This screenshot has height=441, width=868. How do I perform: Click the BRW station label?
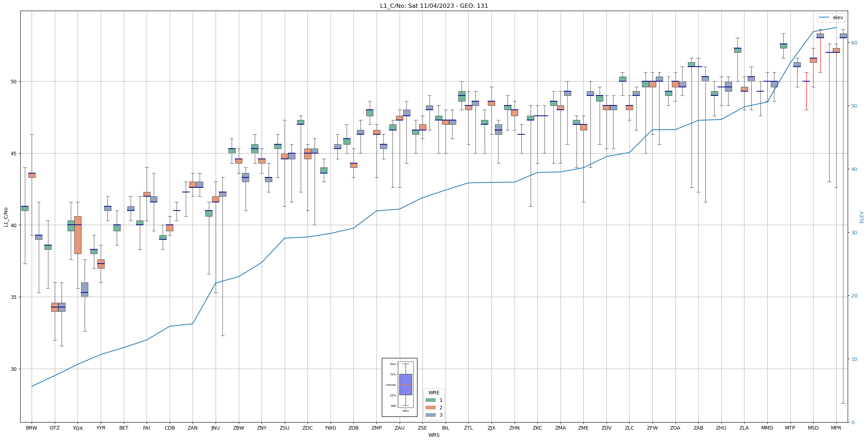(x=32, y=428)
